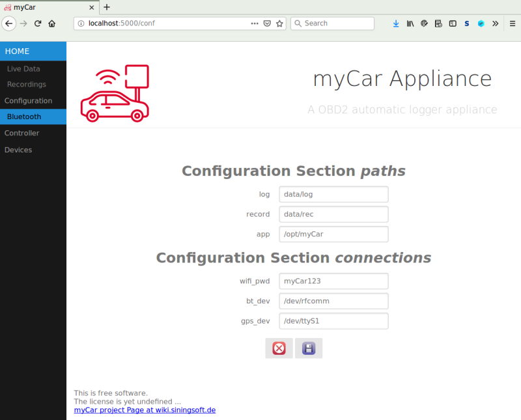Open the myCar project page link
This screenshot has width=521, height=420.
(145, 410)
